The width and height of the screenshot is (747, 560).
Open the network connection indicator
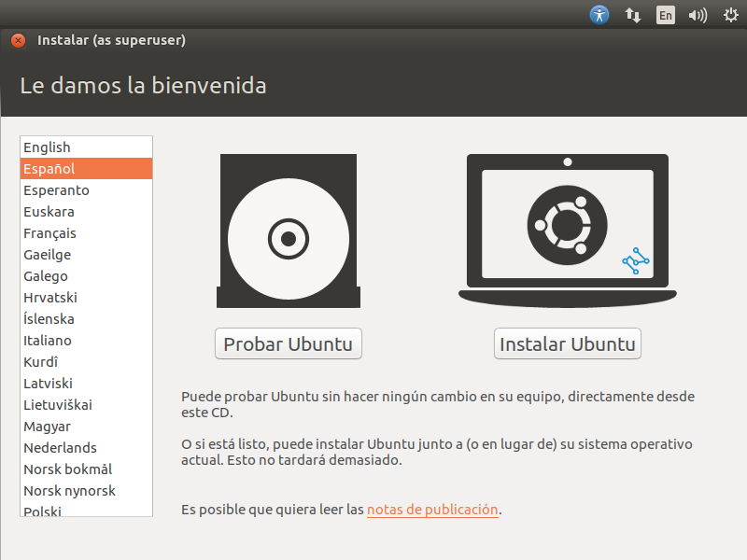[x=633, y=15]
